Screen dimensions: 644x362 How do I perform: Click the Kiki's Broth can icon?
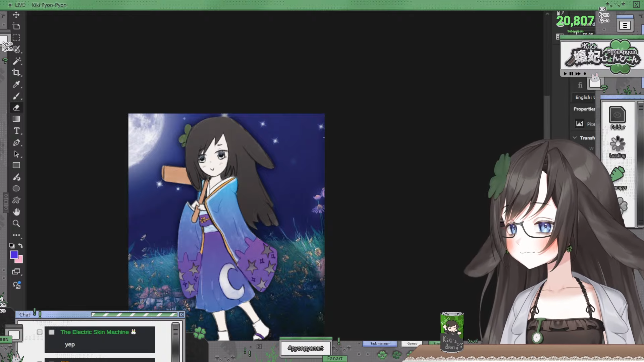452,332
